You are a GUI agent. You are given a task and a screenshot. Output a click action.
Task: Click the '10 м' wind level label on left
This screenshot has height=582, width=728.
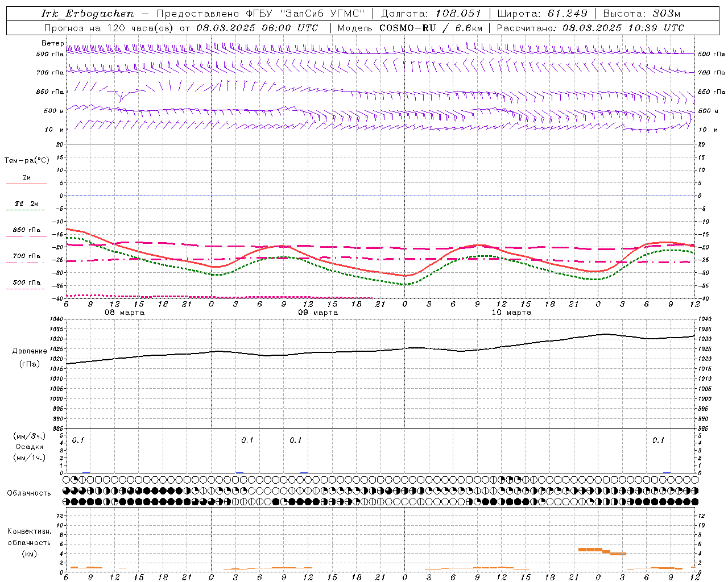point(55,130)
